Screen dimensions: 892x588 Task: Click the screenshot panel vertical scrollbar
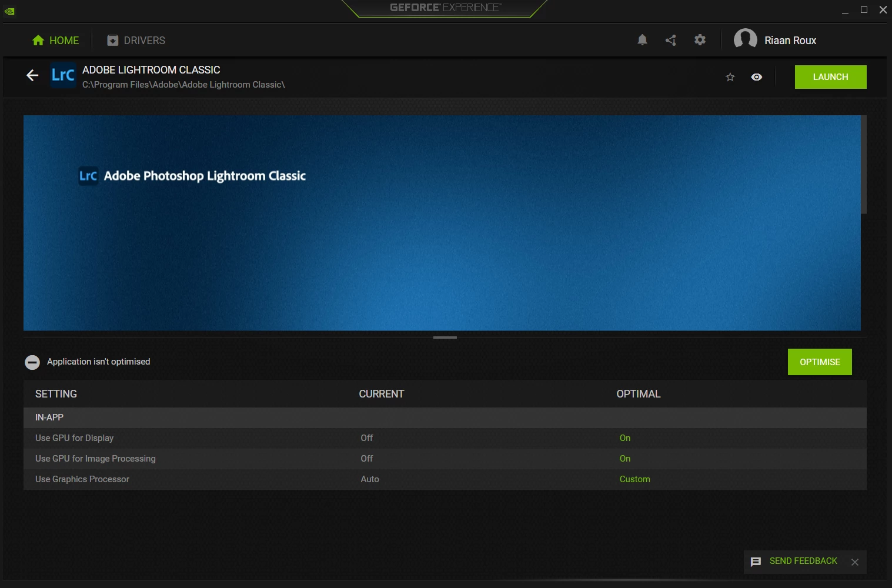pyautogui.click(x=864, y=165)
